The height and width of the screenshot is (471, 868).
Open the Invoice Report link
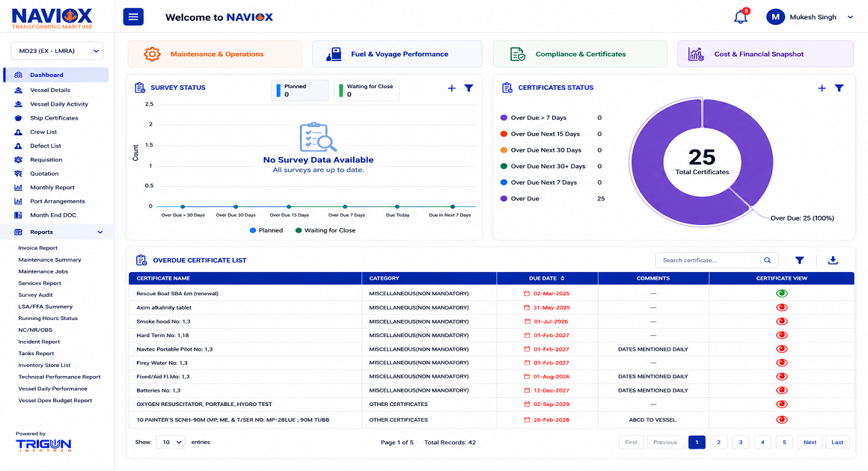(x=37, y=248)
